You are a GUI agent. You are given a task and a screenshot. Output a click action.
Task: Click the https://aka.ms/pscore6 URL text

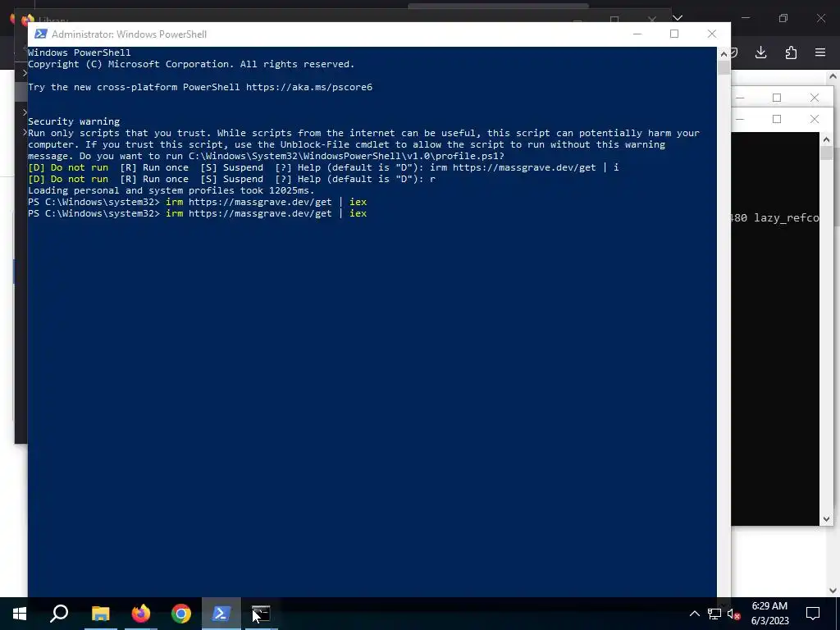click(309, 87)
